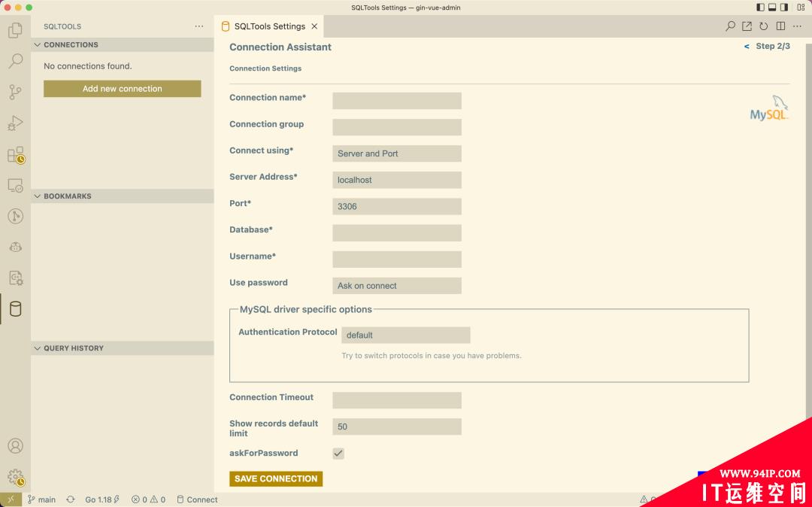Viewport: 812px width, 507px height.
Task: Collapse the CONNECTIONS section
Action: (123, 45)
